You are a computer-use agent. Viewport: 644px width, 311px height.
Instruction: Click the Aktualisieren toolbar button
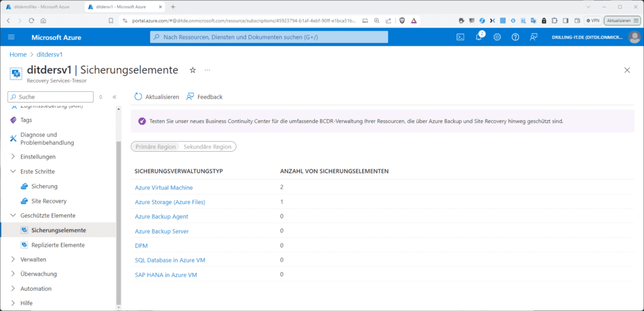point(157,97)
